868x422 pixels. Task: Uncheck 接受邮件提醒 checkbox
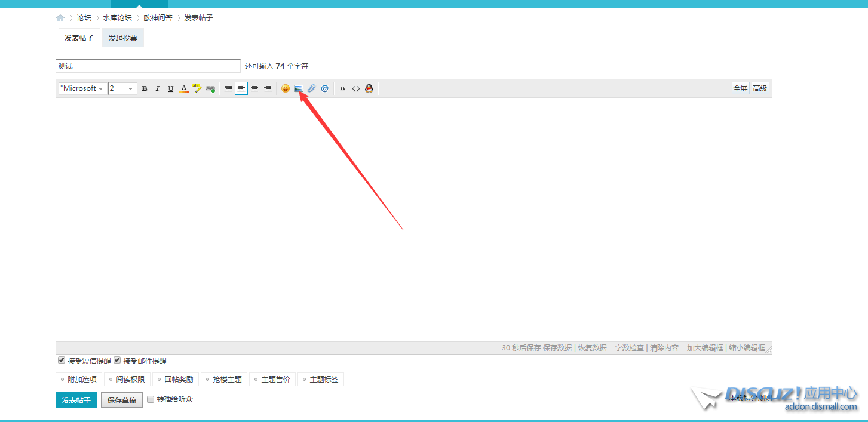[x=117, y=361]
